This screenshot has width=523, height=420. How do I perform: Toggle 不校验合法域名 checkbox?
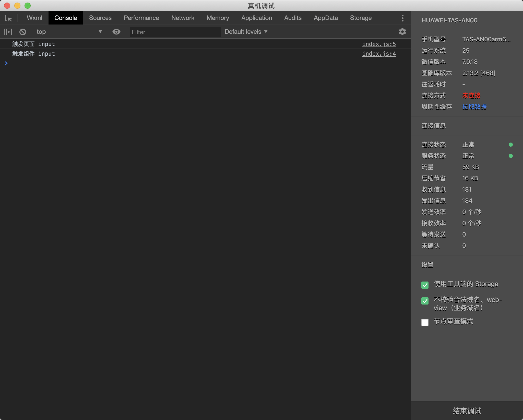tap(425, 301)
